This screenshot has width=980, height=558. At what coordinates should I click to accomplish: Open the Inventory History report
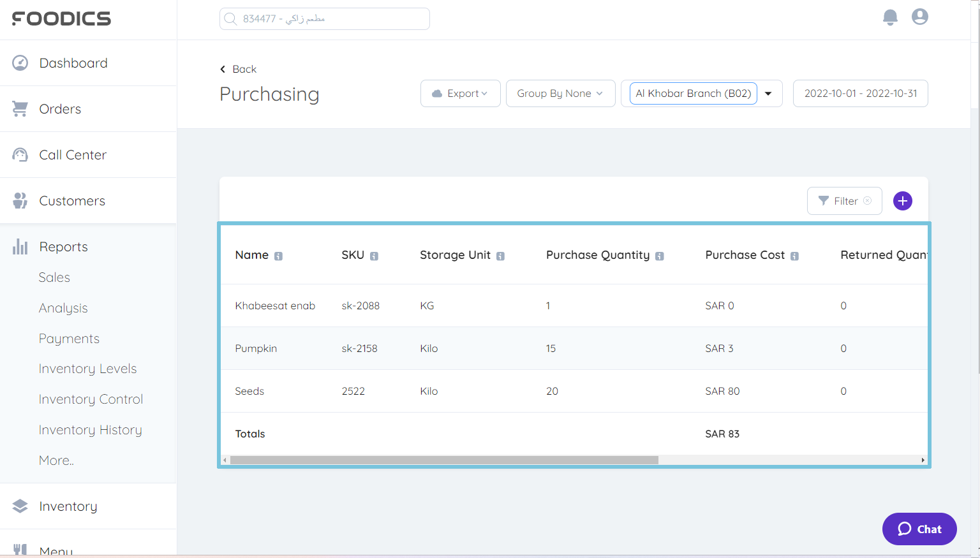(90, 430)
